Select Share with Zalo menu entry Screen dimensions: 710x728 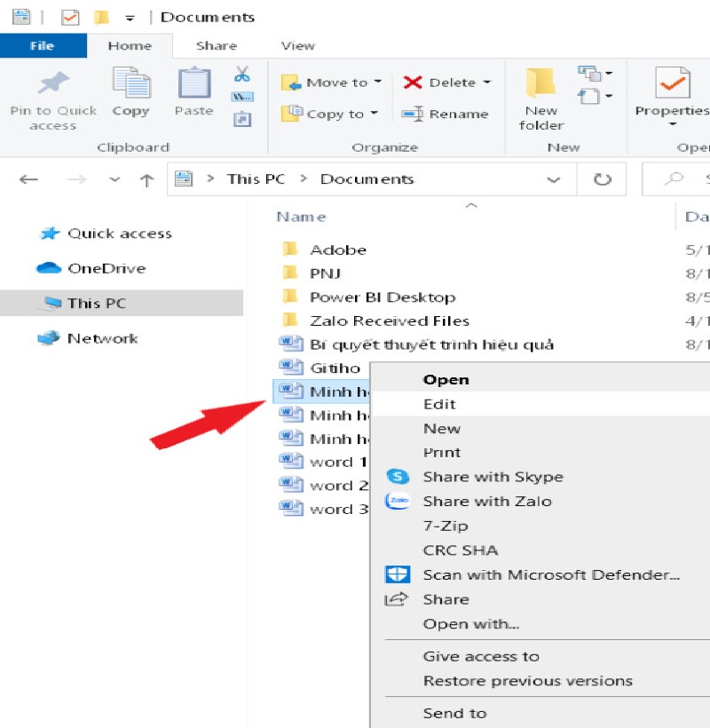pos(487,502)
